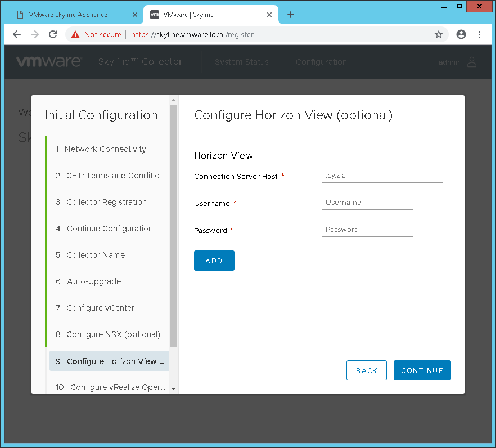496x448 pixels.
Task: Close the VMware | Skyline tab
Action: (269, 15)
